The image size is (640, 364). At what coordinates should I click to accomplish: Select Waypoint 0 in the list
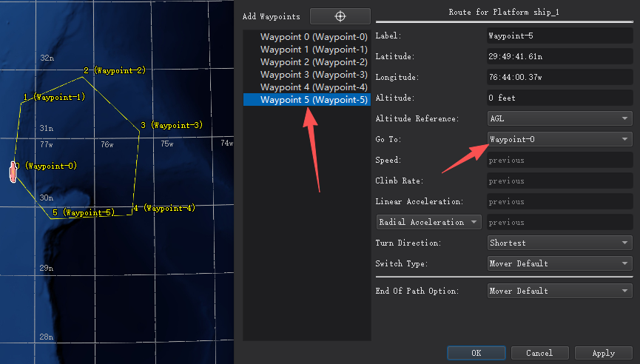point(307,37)
